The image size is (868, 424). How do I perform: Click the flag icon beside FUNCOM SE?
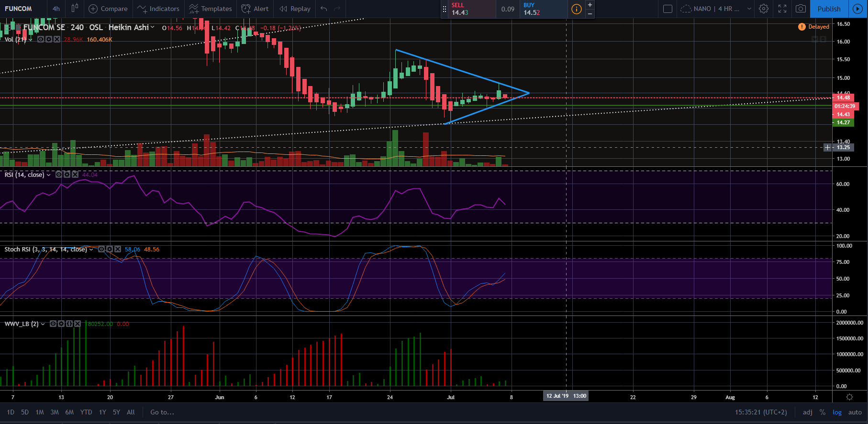[x=18, y=27]
